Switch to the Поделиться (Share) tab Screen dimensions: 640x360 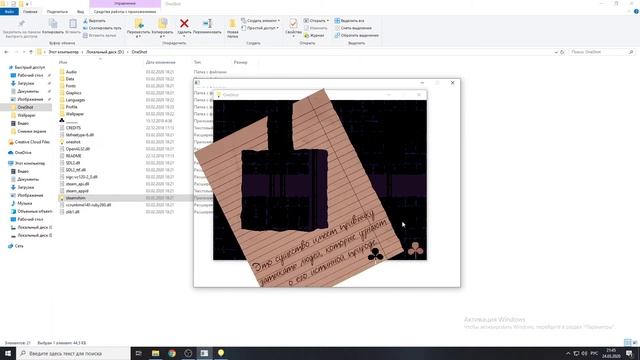coord(57,12)
